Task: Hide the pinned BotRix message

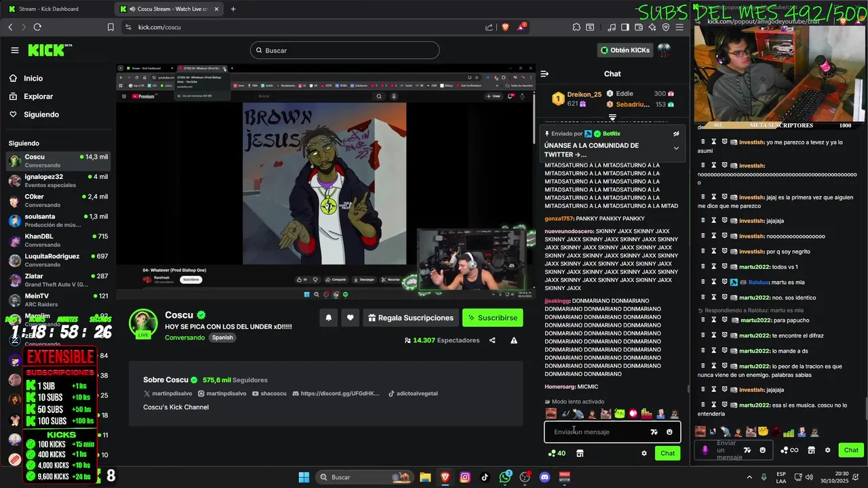Action: [676, 134]
